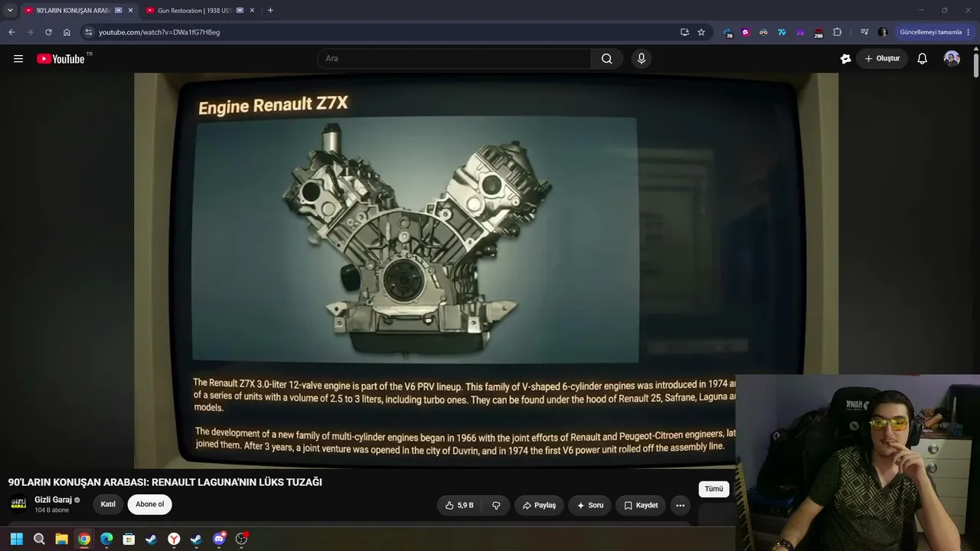980x551 pixels.
Task: Open Discord from the taskbar
Action: pos(219,539)
